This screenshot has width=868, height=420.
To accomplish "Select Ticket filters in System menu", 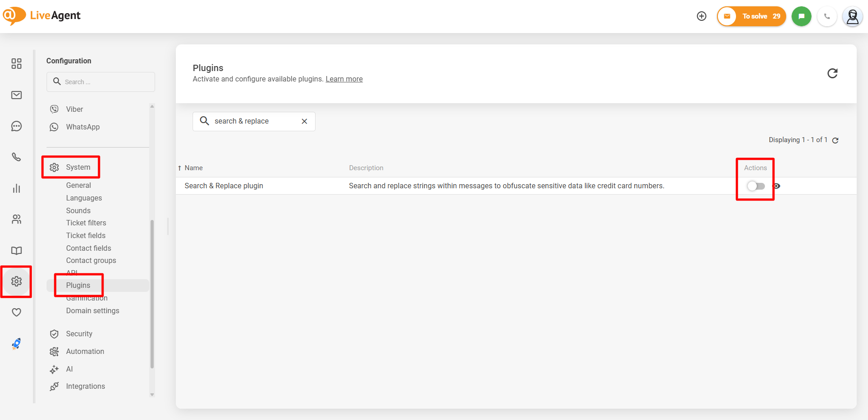I will pos(86,223).
